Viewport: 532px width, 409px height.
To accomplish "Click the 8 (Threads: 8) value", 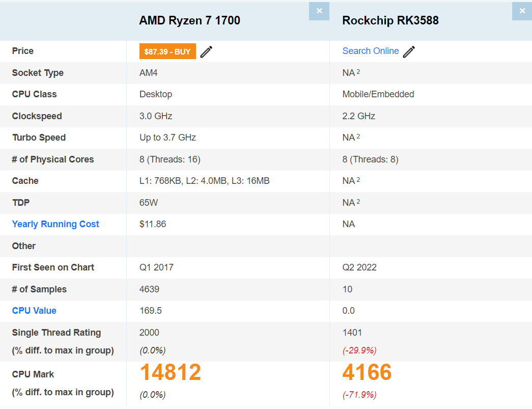I will click(x=370, y=159).
